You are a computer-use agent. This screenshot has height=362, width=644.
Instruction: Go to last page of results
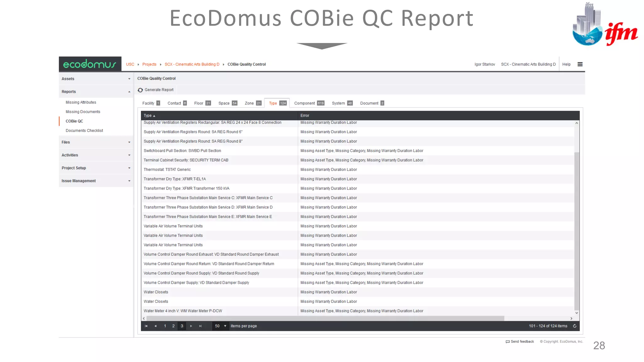point(200,326)
